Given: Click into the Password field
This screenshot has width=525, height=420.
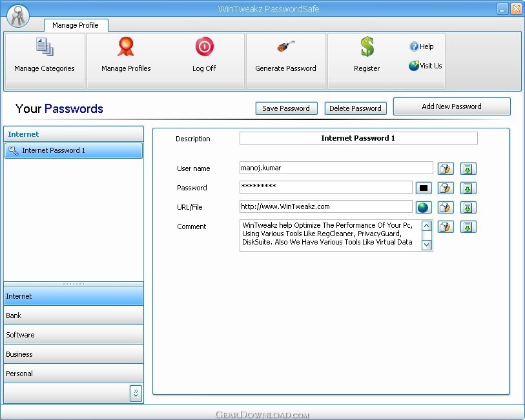Looking at the screenshot, I should pyautogui.click(x=325, y=187).
